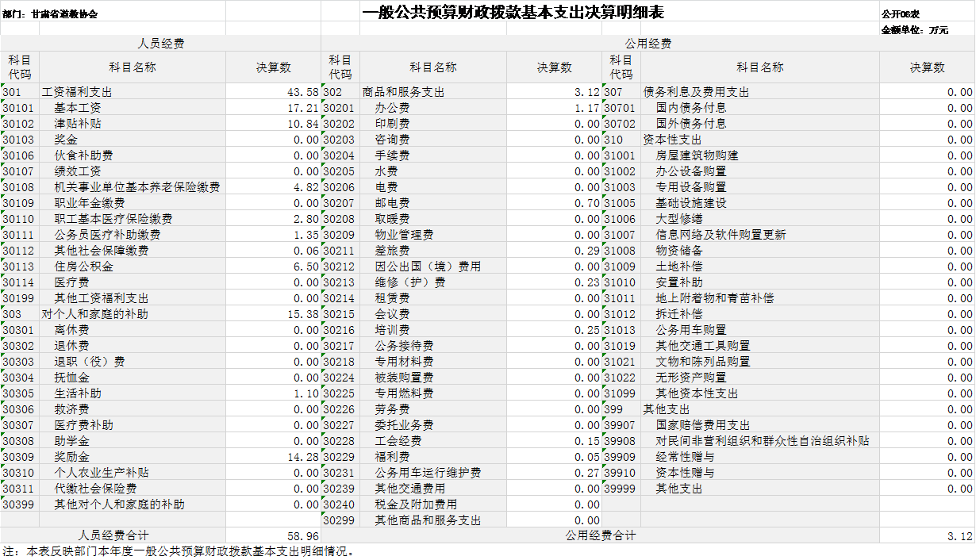This screenshot has height=560, width=976.
Task: Select the 人员经费合计 cell
Action: [x=113, y=536]
